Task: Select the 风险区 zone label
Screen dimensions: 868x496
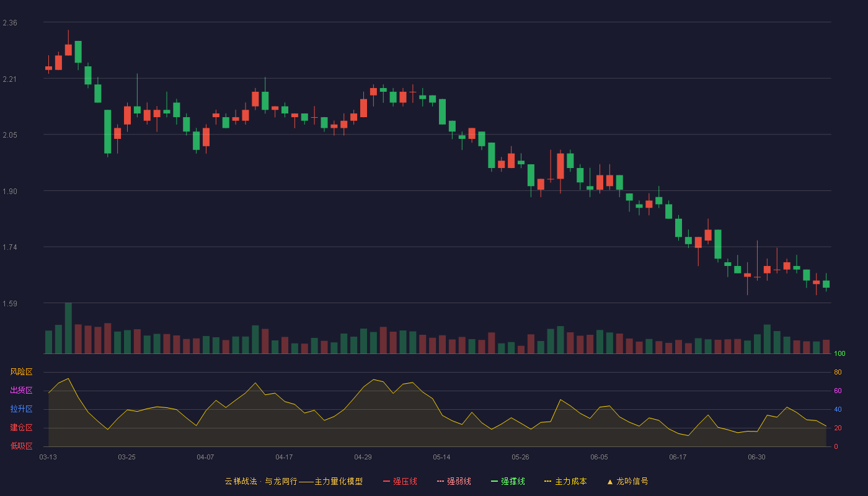Action: click(21, 372)
